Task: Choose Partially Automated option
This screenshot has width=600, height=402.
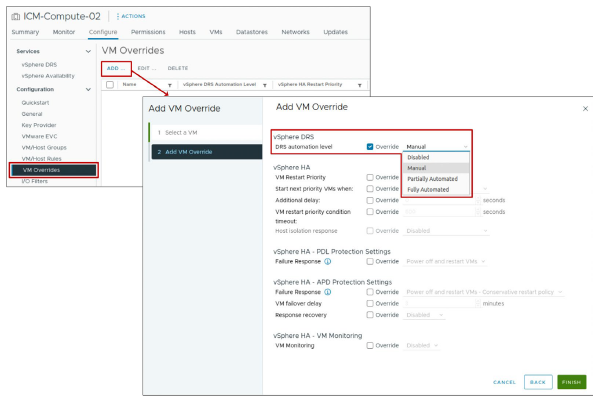Action: [436, 179]
